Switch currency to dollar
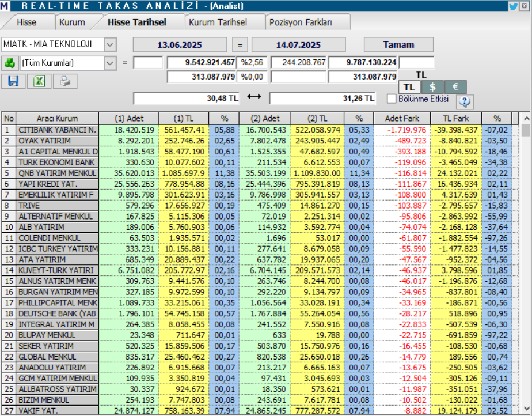Image resolution: width=532 pixels, height=416 pixels. coord(432,87)
